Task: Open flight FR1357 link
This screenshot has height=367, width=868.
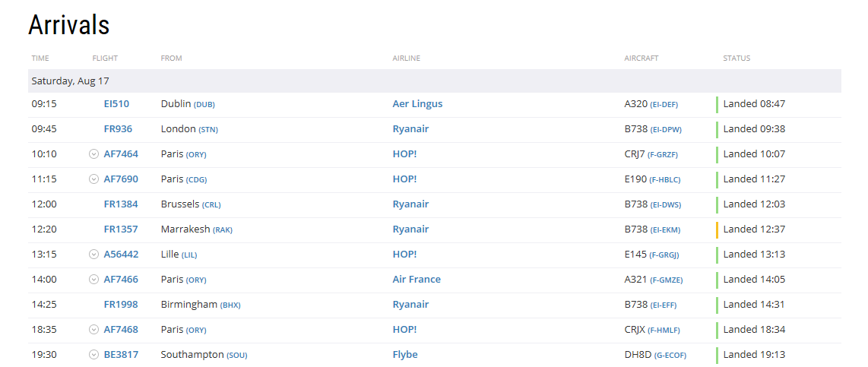Action: 121,229
